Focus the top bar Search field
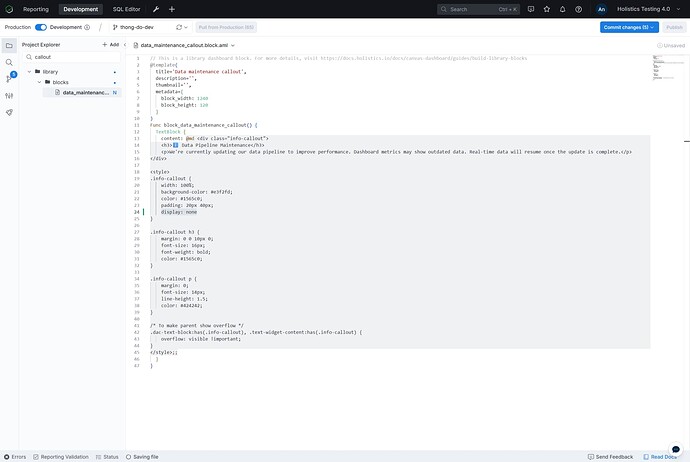The image size is (690, 462). pos(478,9)
